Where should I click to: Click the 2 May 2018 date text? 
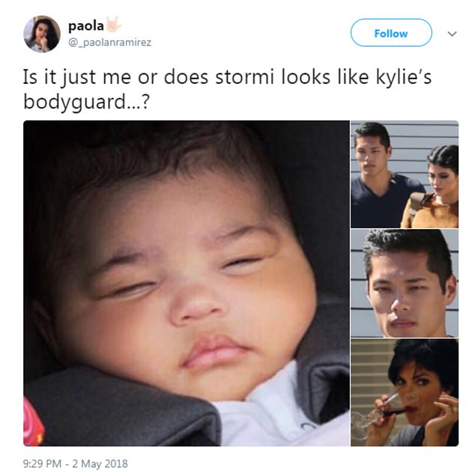[100, 464]
